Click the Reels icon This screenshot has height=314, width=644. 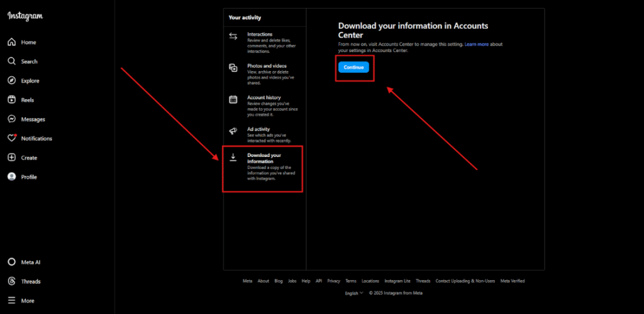(12, 100)
